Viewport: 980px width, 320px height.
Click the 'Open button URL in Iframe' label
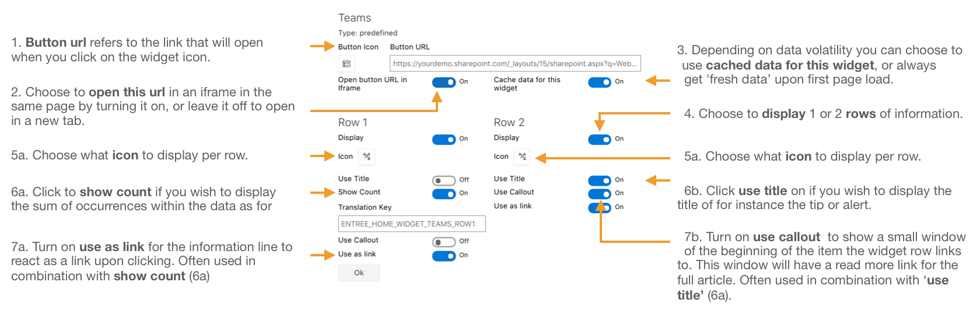[x=373, y=84]
